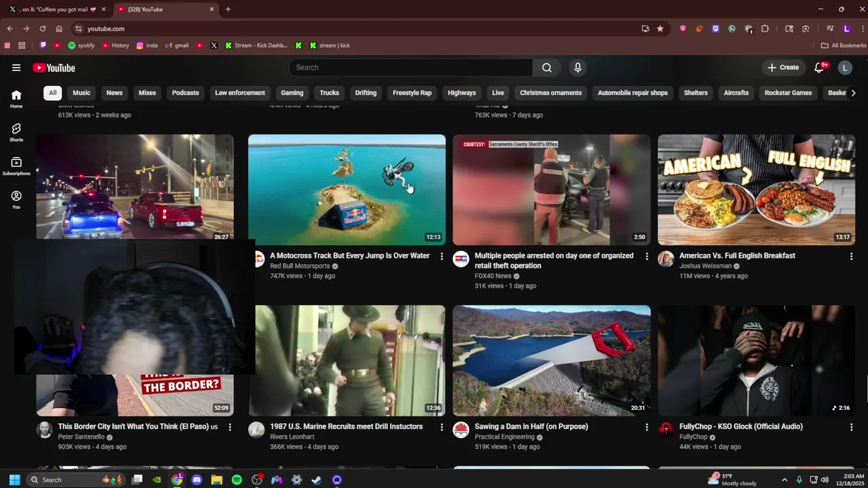Click the Create button

(783, 68)
